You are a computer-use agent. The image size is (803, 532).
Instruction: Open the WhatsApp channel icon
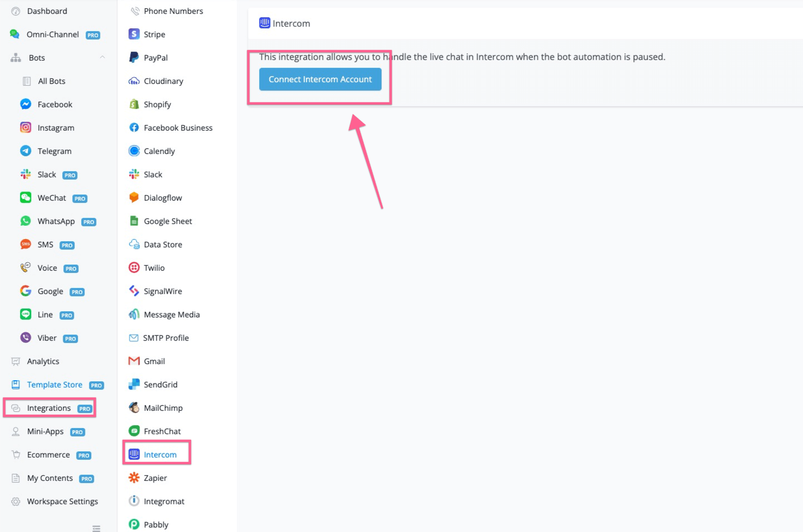(x=26, y=221)
